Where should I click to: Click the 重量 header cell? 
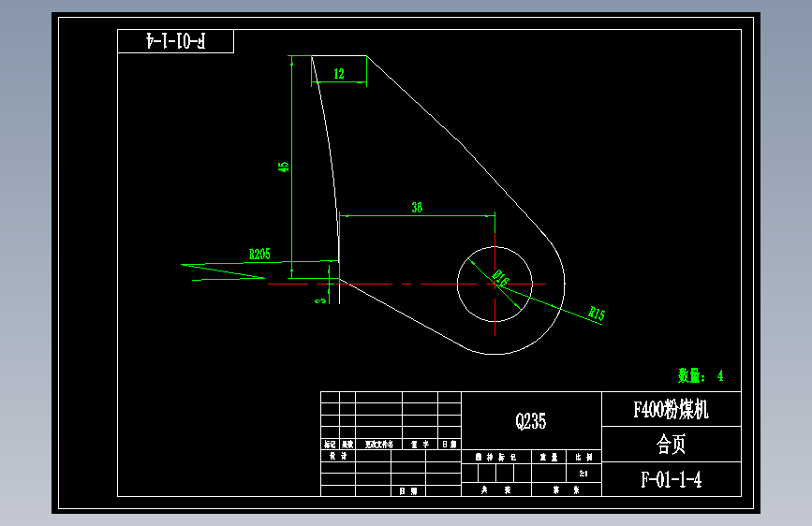tap(549, 457)
